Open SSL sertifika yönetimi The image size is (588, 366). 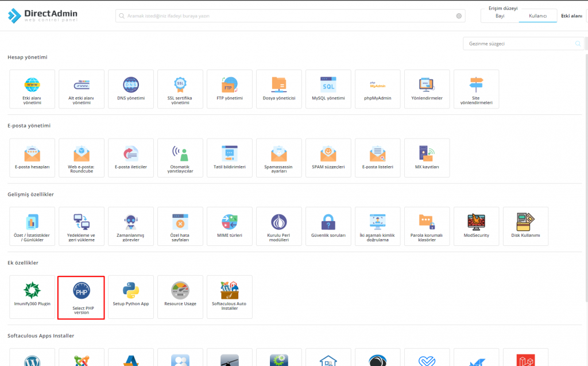(x=180, y=88)
